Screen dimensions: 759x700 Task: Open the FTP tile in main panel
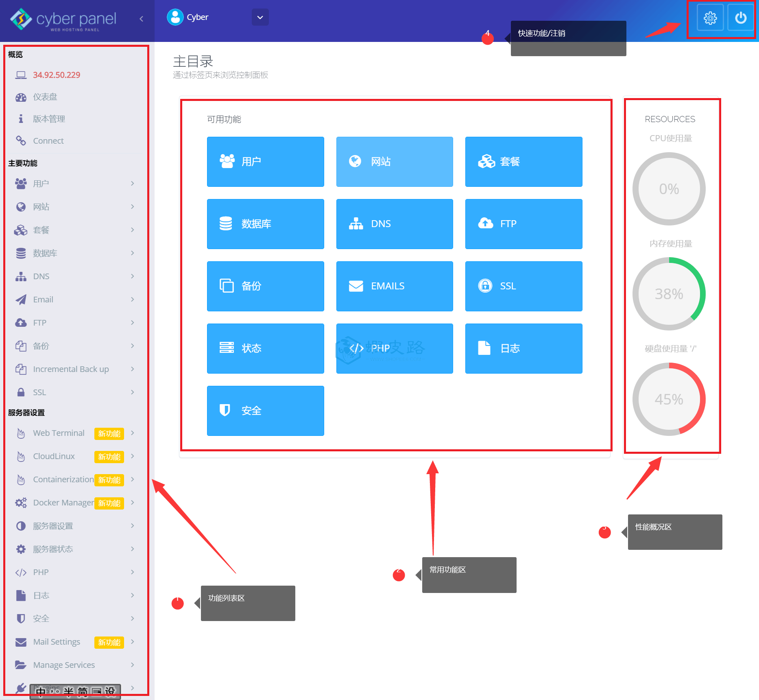point(524,224)
